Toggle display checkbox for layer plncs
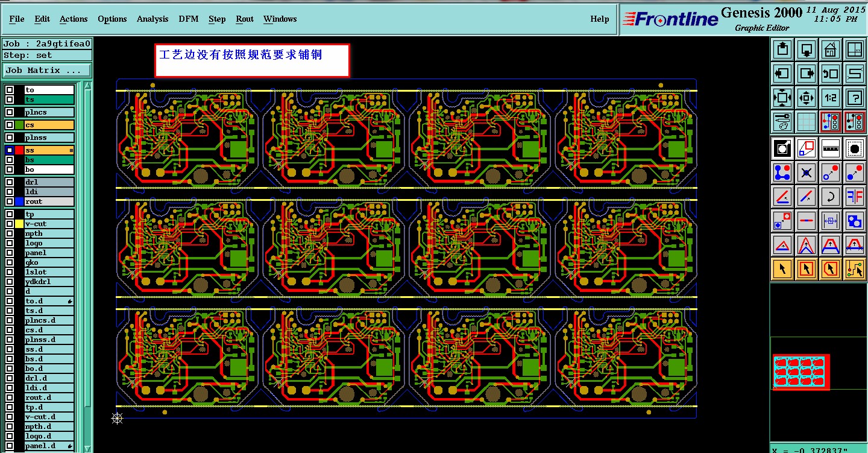 click(10, 112)
